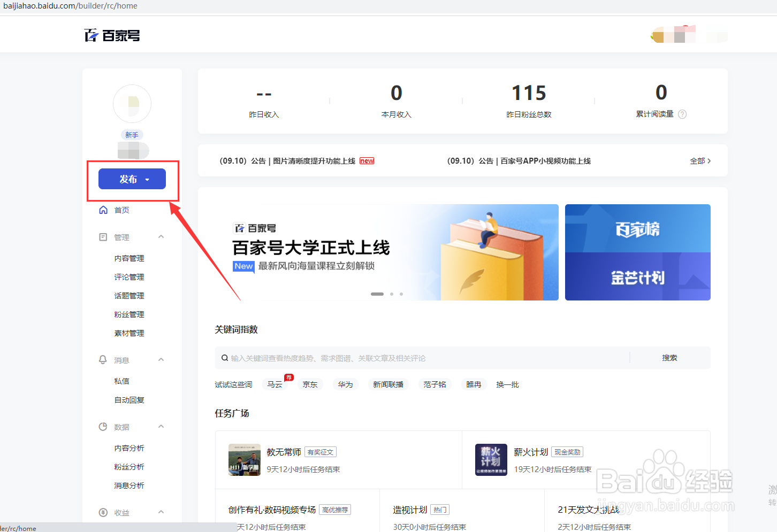This screenshot has width=777, height=532.
Task: Open the 造视计划 task
Action: coord(410,510)
